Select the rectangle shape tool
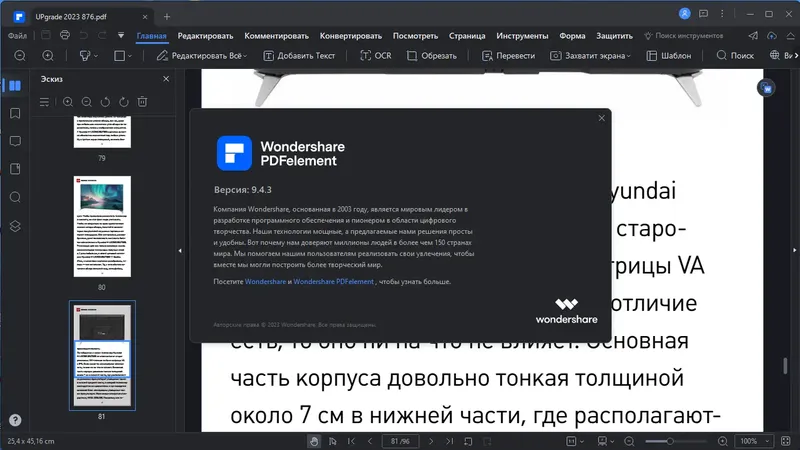The height and width of the screenshot is (450, 800). [x=119, y=56]
